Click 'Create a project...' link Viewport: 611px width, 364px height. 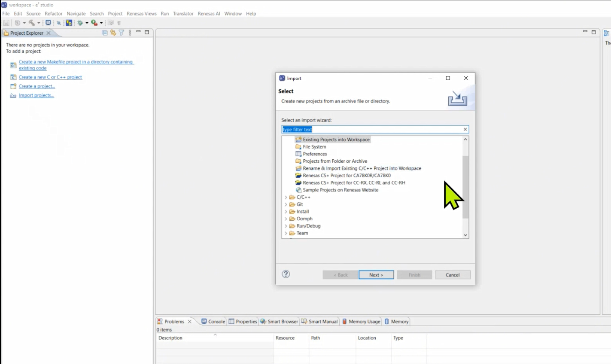point(37,86)
